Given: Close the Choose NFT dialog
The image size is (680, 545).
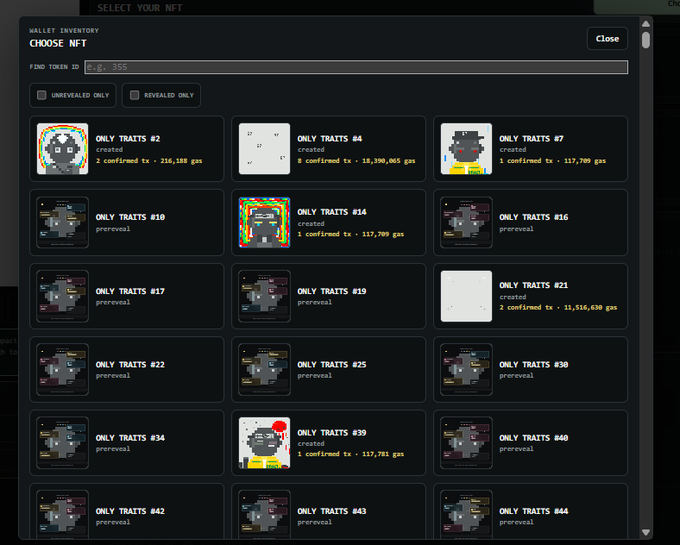Looking at the screenshot, I should pyautogui.click(x=607, y=39).
